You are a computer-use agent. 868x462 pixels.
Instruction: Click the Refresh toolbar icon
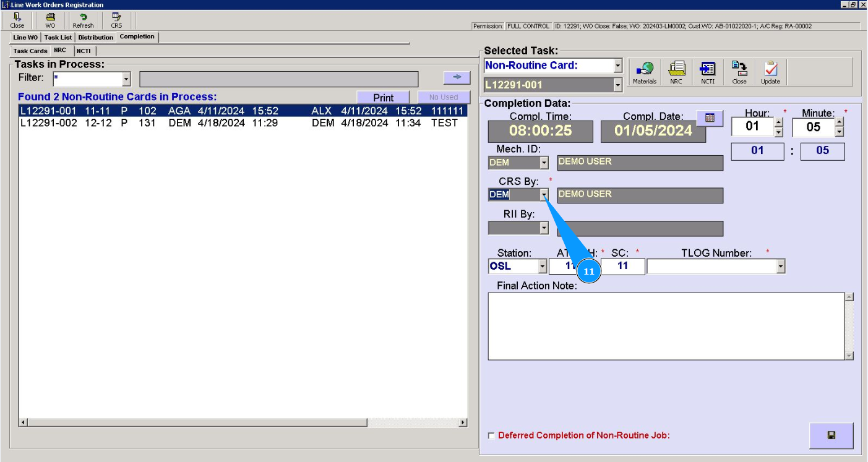(83, 20)
